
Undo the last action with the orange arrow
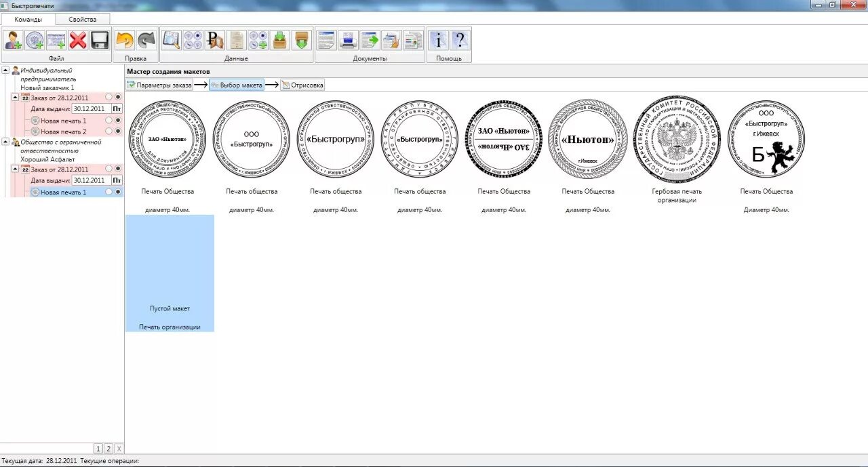[x=125, y=40]
